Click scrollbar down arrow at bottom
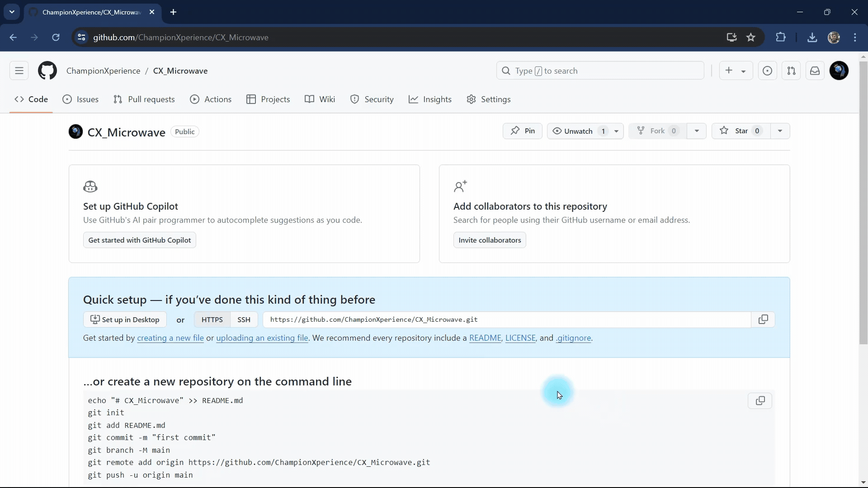868x488 pixels. tap(863, 483)
